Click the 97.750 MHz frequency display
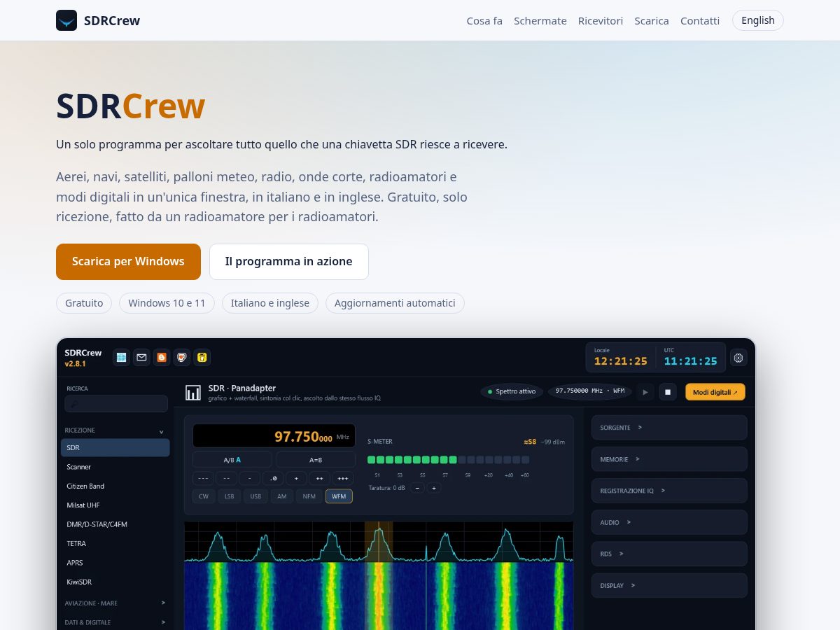This screenshot has height=630, width=840. 274,436
